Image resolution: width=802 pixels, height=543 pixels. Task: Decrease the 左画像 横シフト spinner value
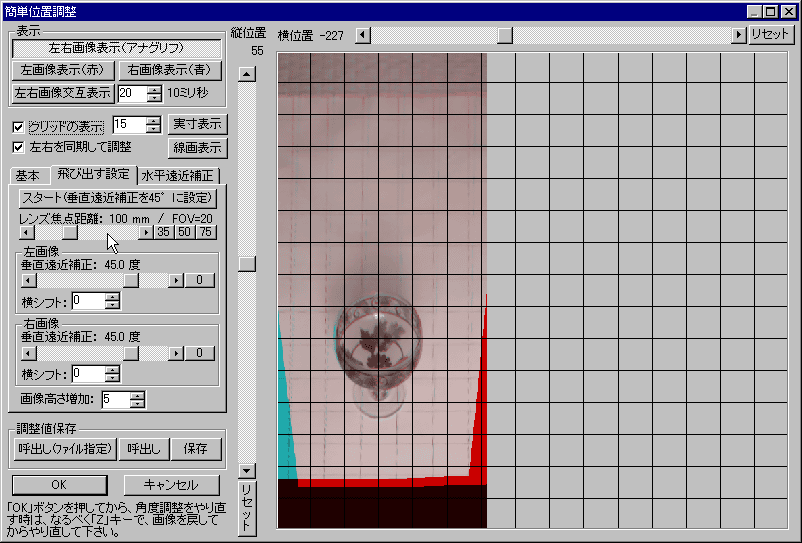click(112, 305)
